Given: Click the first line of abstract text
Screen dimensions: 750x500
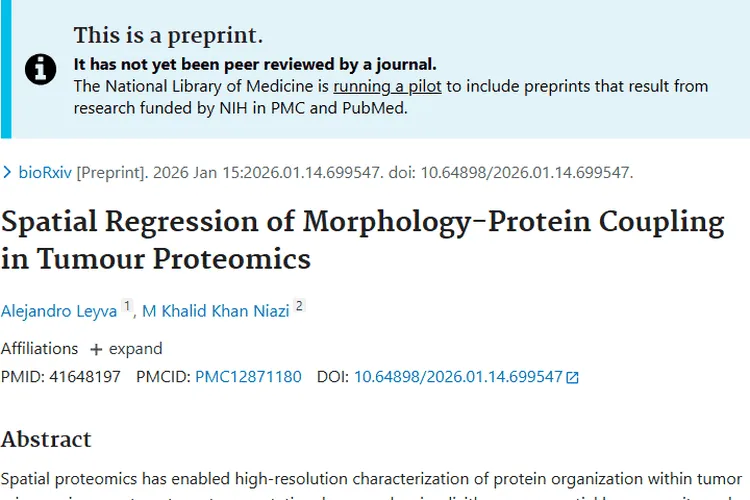Looking at the screenshot, I should (372, 480).
